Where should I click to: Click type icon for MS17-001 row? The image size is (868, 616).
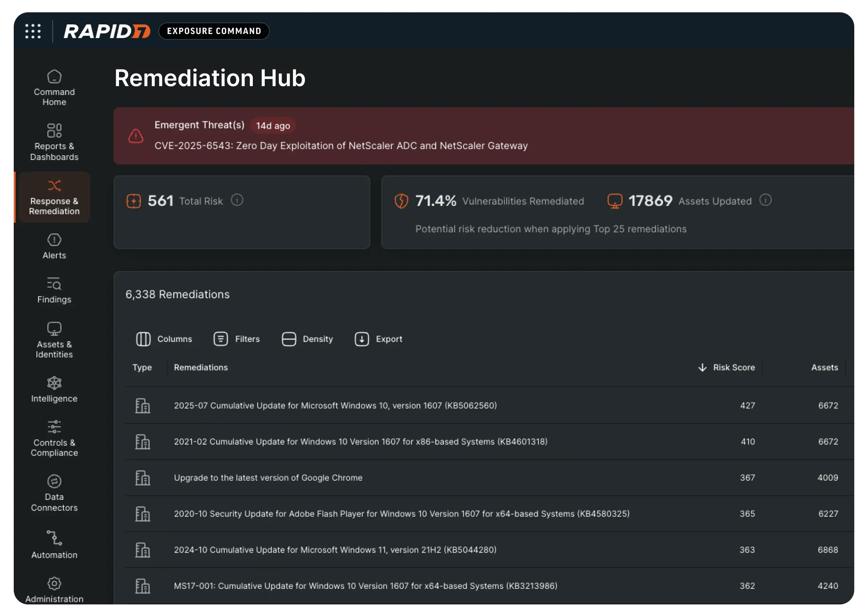(142, 586)
